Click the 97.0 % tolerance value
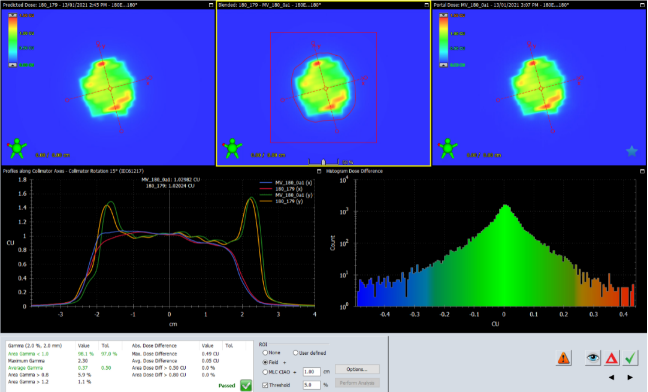This screenshot has height=392, width=648. (109, 354)
